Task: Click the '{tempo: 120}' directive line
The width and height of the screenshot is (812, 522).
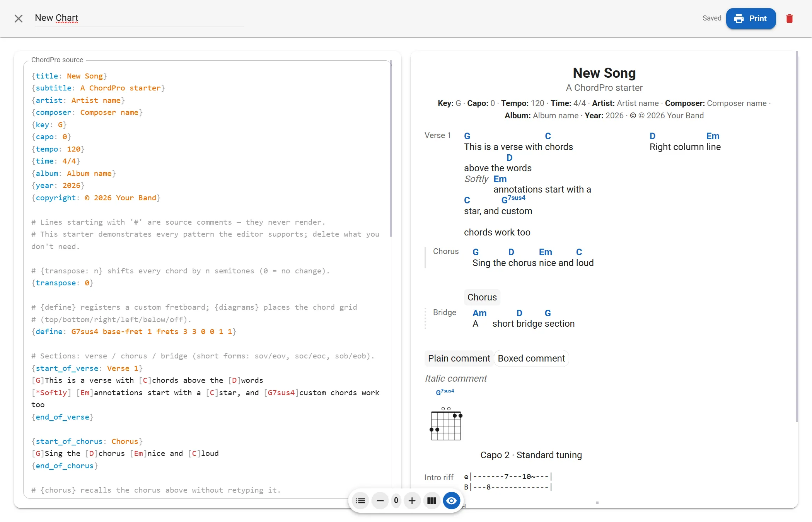Action: (58, 149)
